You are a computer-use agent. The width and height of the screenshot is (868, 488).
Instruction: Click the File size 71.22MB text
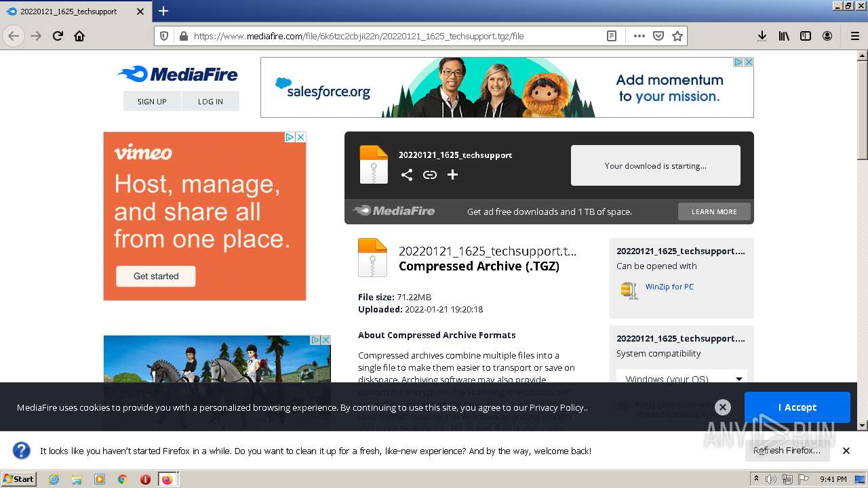[x=395, y=297]
